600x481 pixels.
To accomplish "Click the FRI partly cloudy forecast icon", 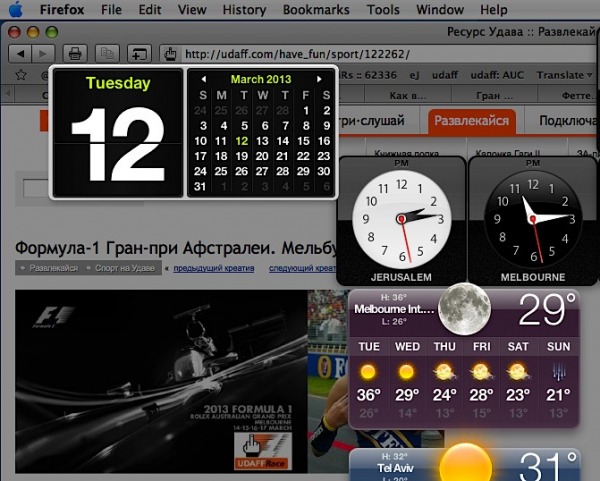I will (x=481, y=372).
